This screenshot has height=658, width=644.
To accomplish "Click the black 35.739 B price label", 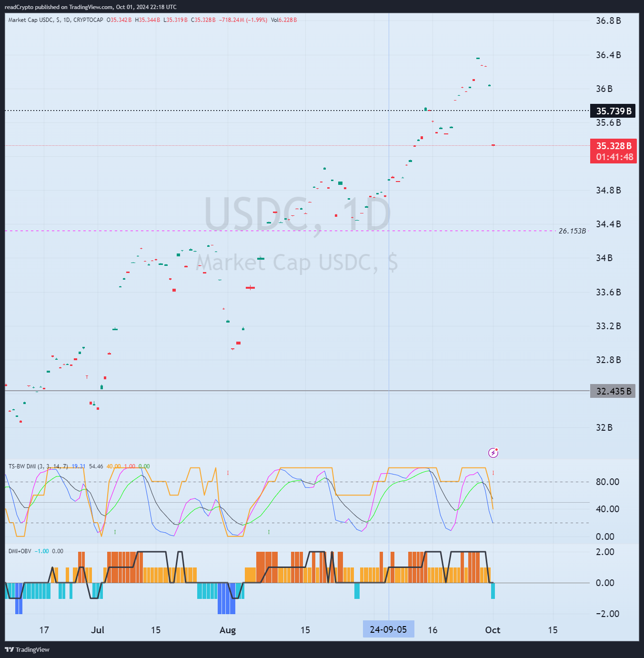I will click(x=614, y=111).
